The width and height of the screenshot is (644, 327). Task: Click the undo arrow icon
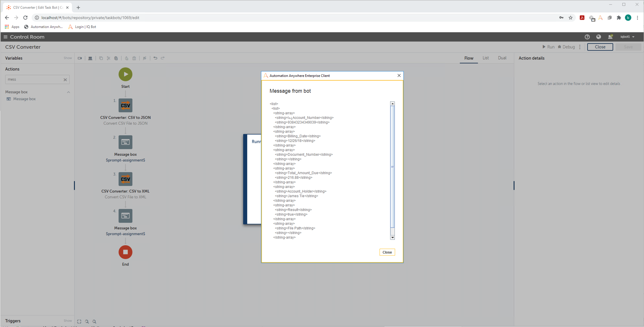tap(155, 58)
